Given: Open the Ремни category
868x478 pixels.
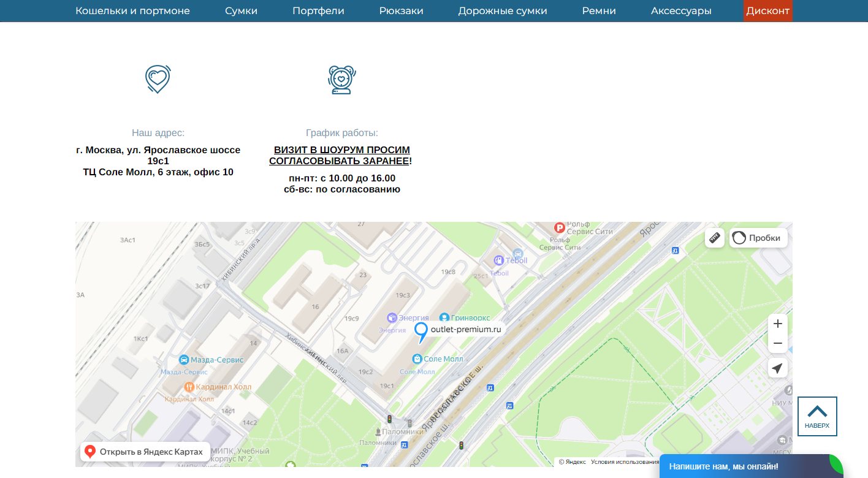Looking at the screenshot, I should click(x=599, y=11).
